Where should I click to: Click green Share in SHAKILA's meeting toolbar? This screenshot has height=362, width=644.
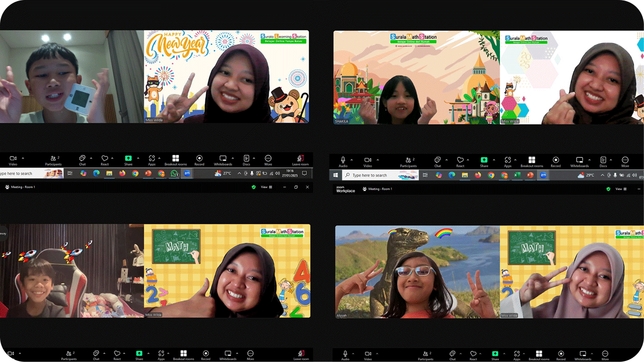pos(484,161)
